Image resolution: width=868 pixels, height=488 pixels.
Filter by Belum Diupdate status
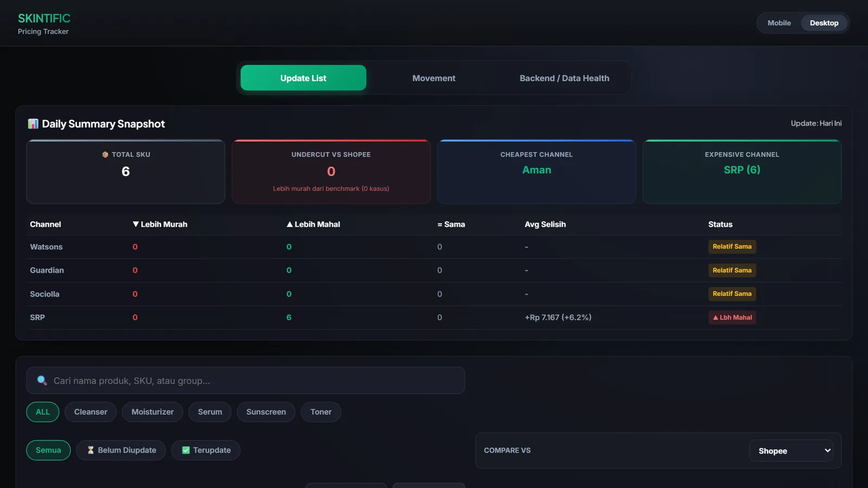point(121,450)
